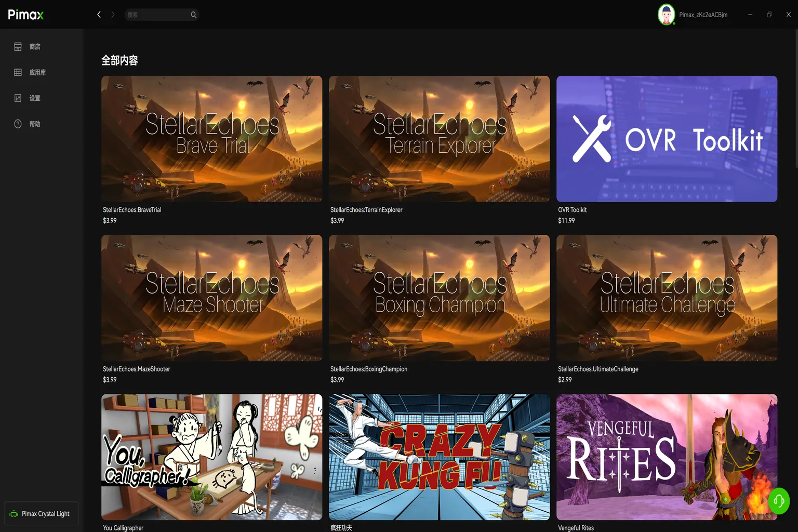
Task: Open the Store sidebar icon
Action: click(x=18, y=47)
